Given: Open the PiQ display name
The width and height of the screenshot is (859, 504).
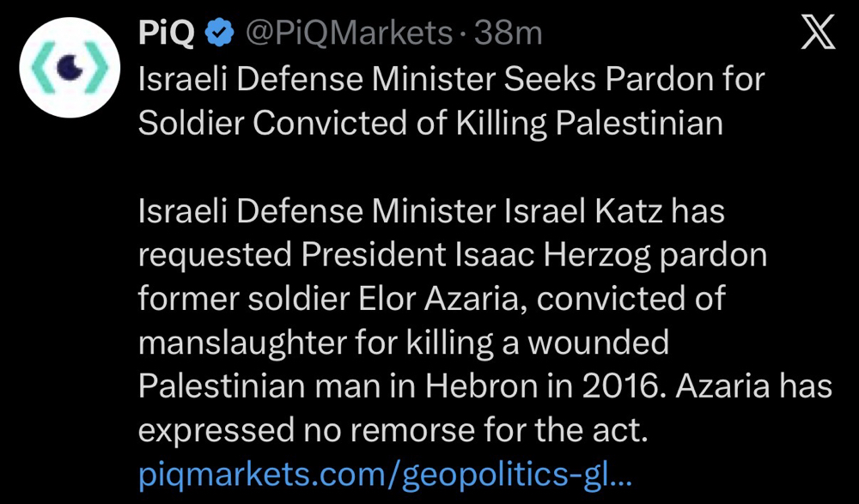Looking at the screenshot, I should tap(167, 34).
